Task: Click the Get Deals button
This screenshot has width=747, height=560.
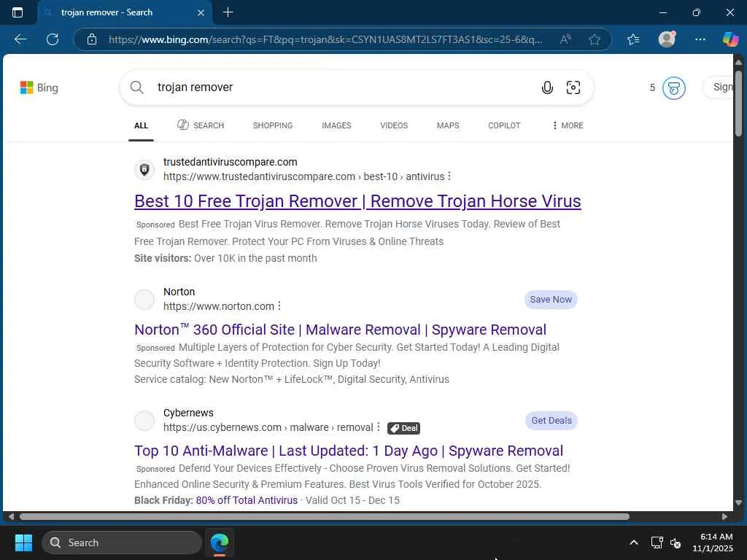Action: [551, 421]
